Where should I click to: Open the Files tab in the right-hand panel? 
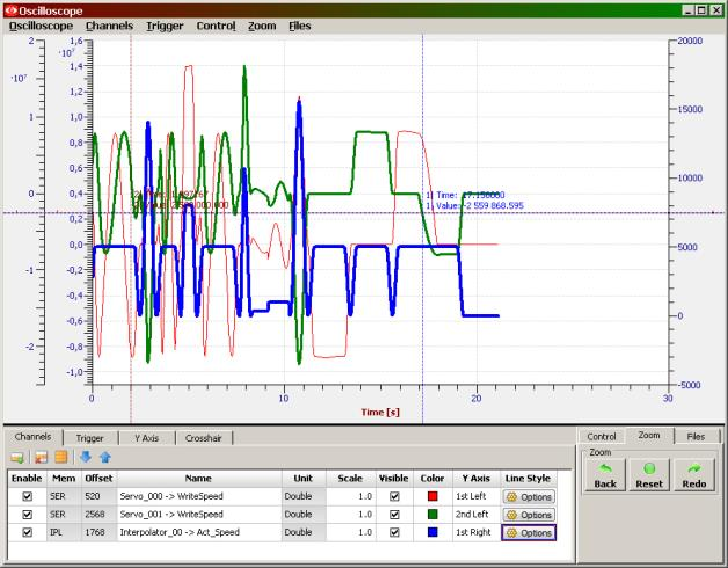[x=696, y=437]
